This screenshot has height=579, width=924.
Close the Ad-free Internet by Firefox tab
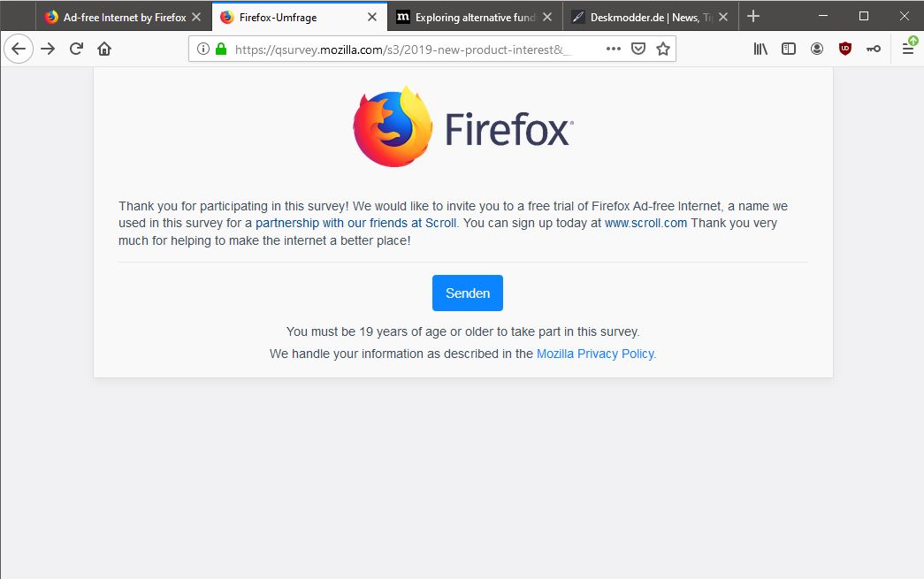(x=196, y=17)
